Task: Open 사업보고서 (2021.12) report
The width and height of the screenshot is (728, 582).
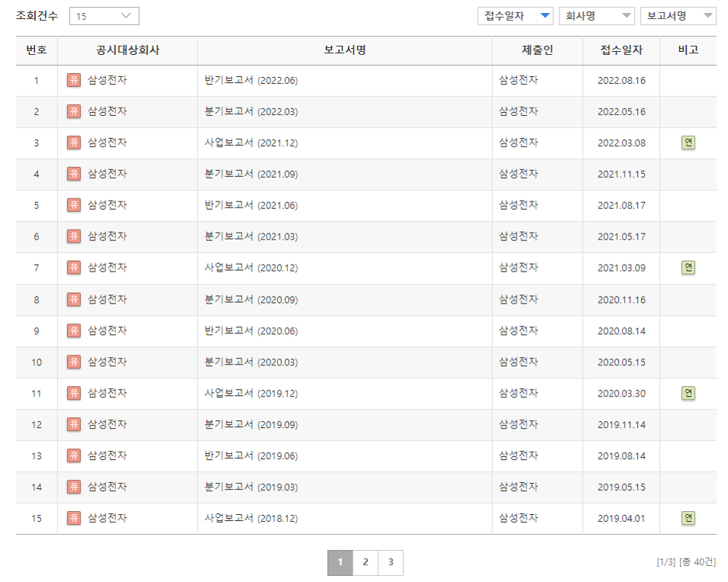Action: 251,143
